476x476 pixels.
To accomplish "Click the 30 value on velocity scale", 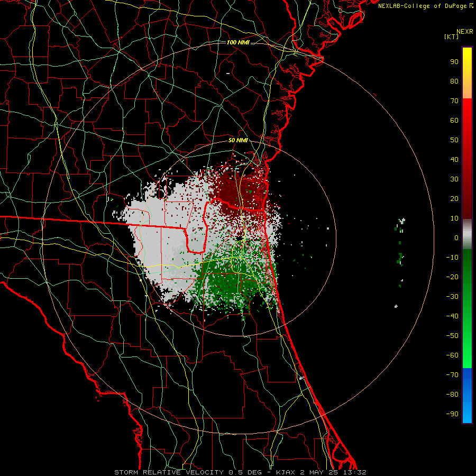I will 454,179.
